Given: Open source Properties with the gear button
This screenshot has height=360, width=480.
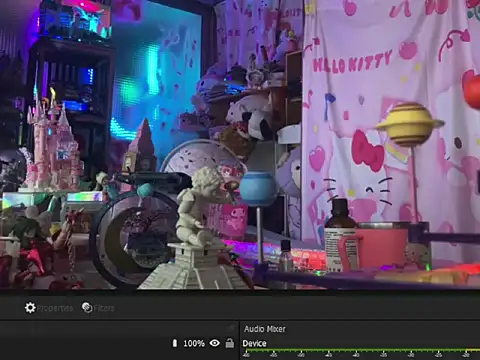Looking at the screenshot, I should coord(49,308).
